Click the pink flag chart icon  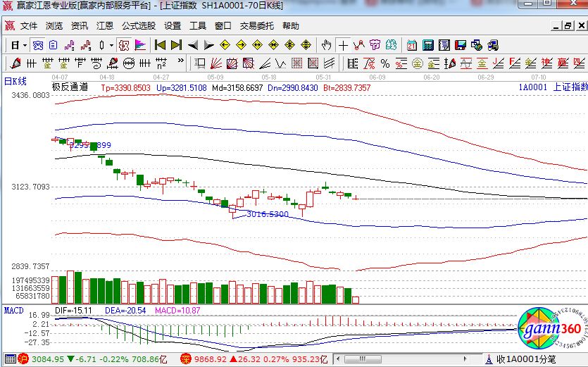click(140, 45)
